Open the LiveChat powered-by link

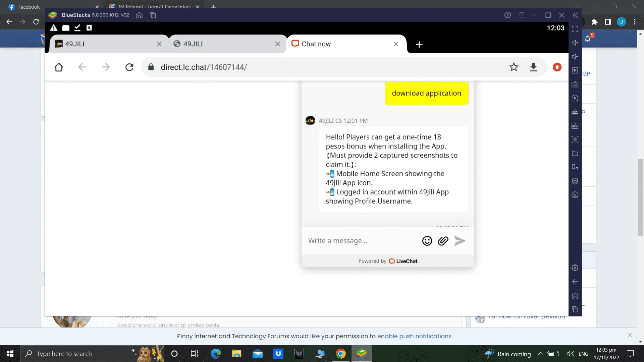[403, 261]
